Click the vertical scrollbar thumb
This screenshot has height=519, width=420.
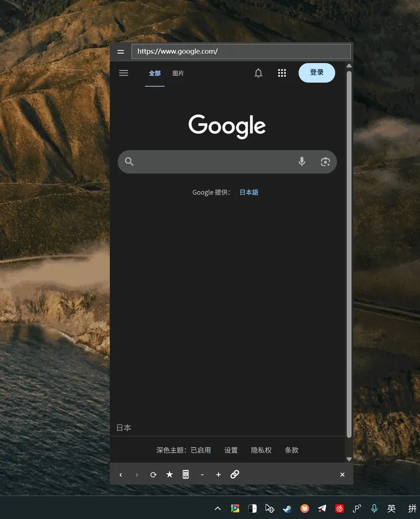(x=349, y=254)
